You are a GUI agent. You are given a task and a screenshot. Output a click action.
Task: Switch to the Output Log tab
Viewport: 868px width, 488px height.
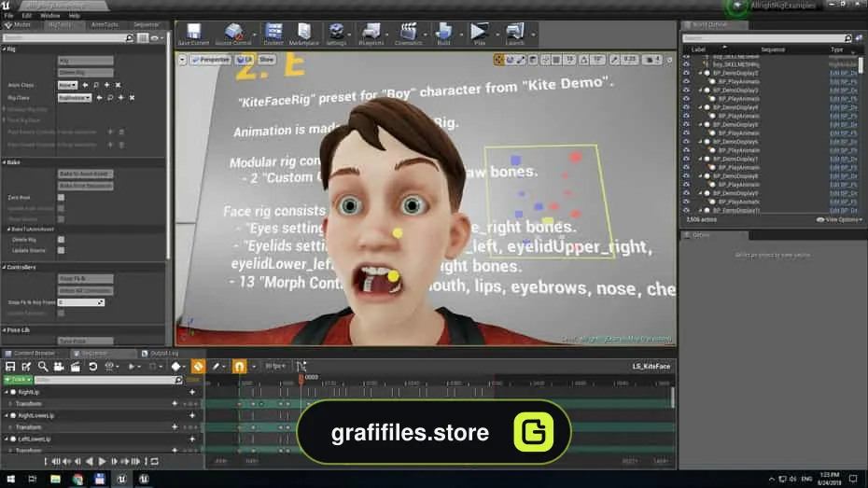click(x=164, y=353)
